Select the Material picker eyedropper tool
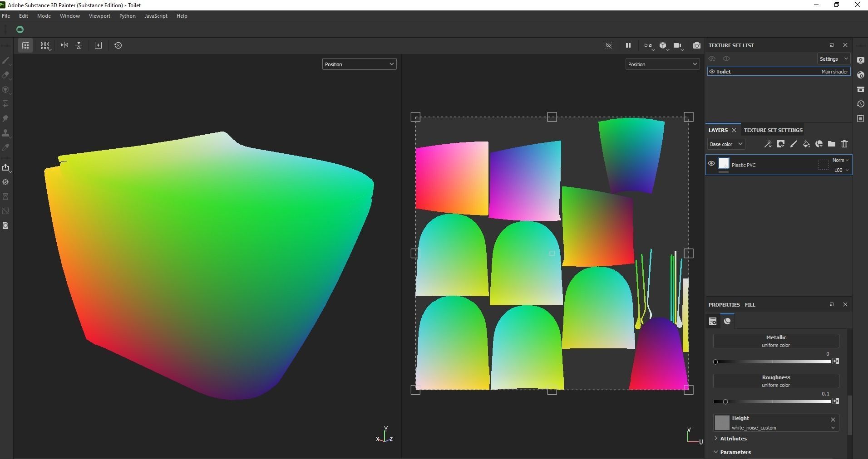The height and width of the screenshot is (459, 868). (6, 147)
